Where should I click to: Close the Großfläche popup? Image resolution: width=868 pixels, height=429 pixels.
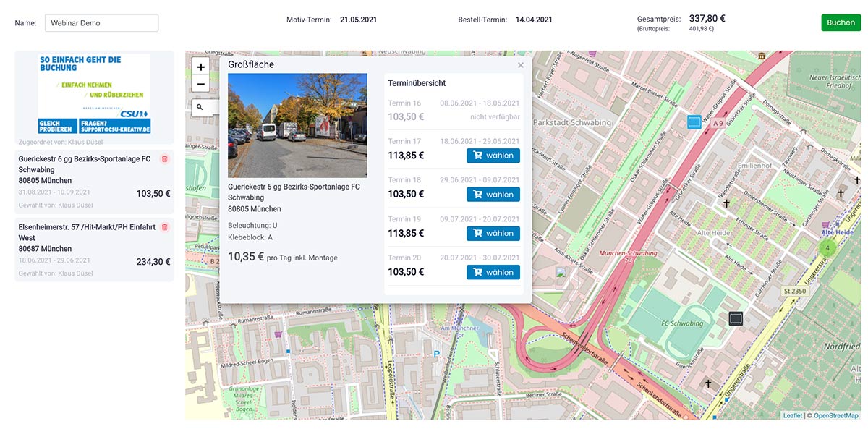pyautogui.click(x=520, y=65)
